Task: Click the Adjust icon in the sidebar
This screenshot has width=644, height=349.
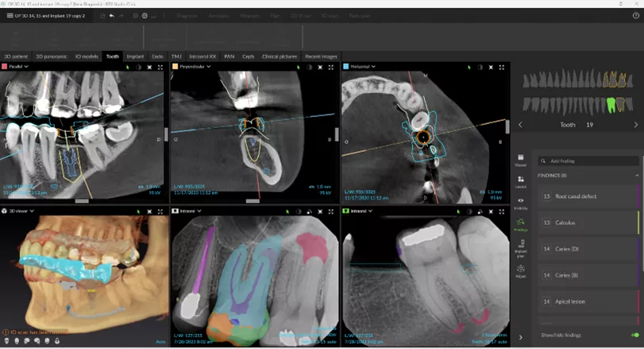Action: (521, 270)
